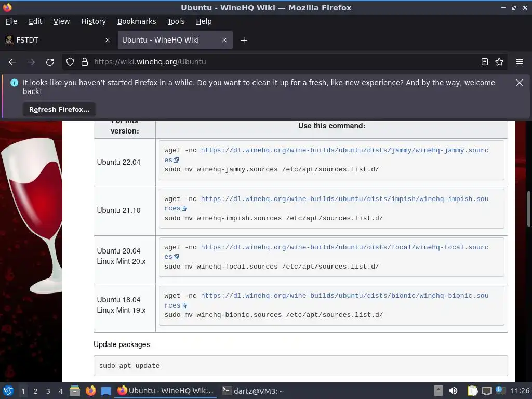The image size is (532, 399).
Task: Open the Help menu
Action: click(204, 21)
